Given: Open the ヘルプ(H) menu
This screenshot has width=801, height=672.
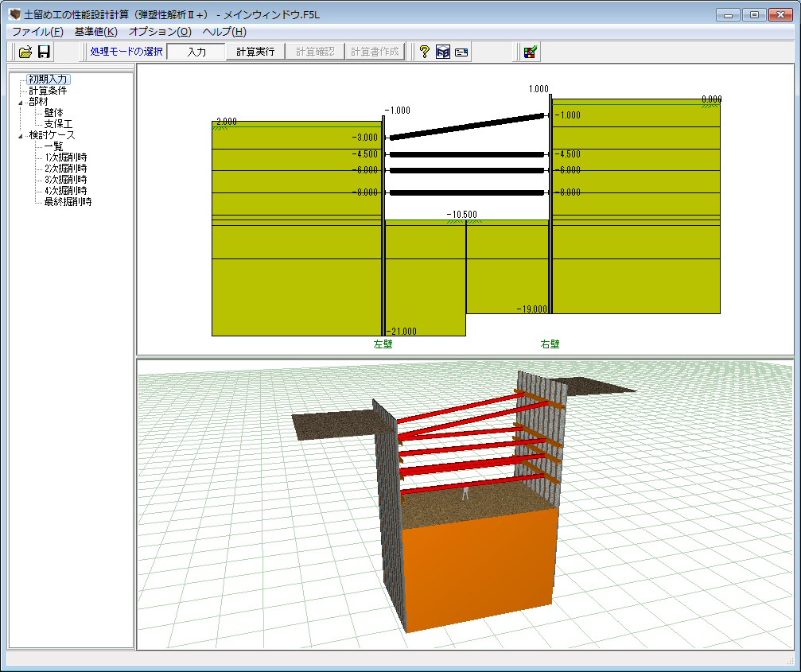Looking at the screenshot, I should point(224,32).
